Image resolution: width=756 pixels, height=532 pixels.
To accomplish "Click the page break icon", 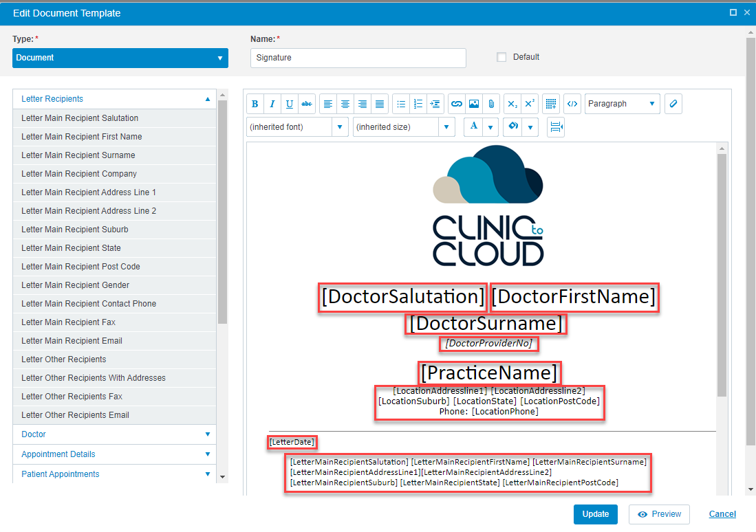I will click(556, 126).
